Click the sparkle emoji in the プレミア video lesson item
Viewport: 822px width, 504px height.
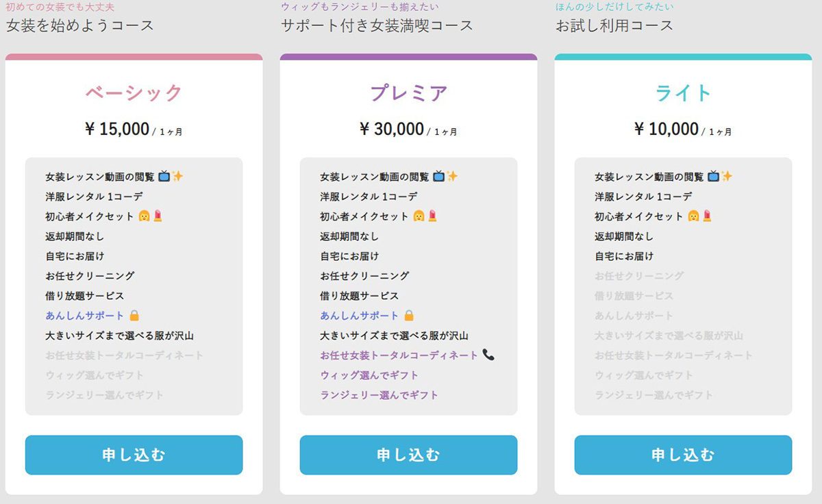[452, 177]
